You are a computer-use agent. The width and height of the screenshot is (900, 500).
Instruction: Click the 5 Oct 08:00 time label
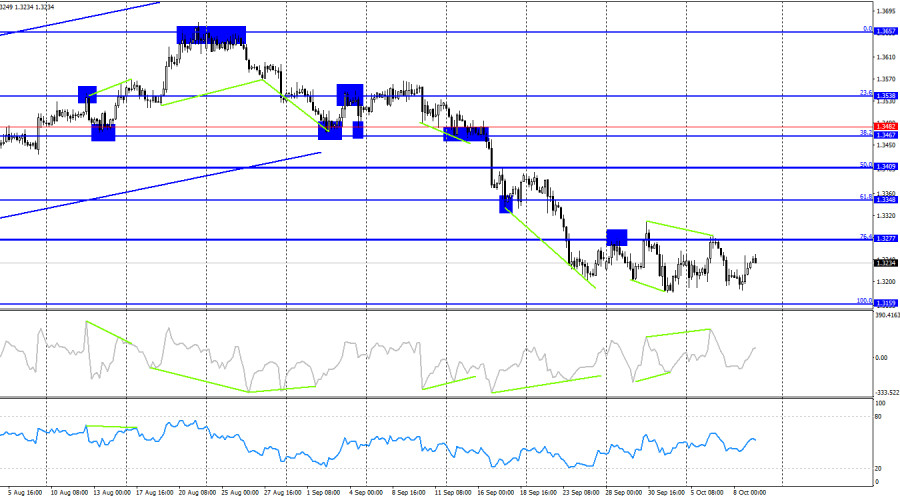707,493
